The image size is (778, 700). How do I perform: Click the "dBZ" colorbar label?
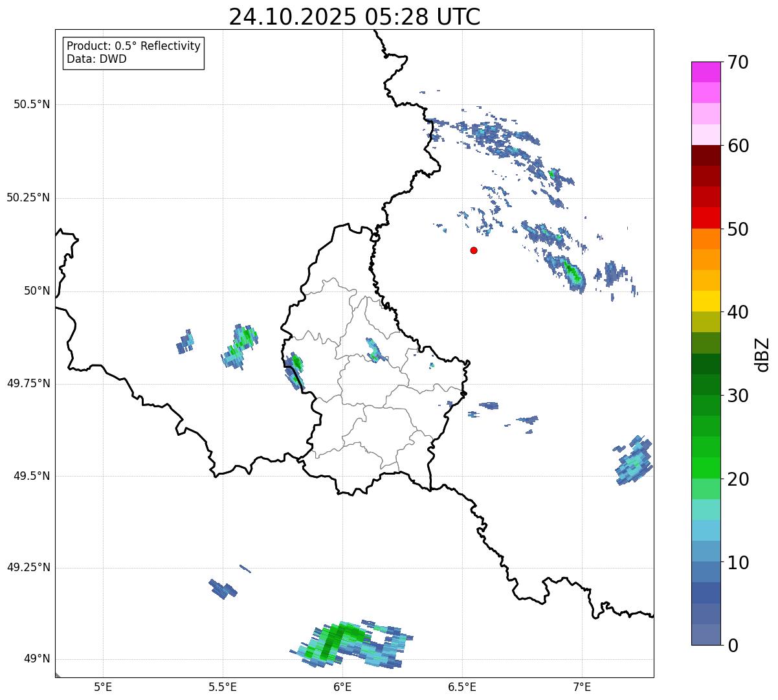(x=762, y=354)
